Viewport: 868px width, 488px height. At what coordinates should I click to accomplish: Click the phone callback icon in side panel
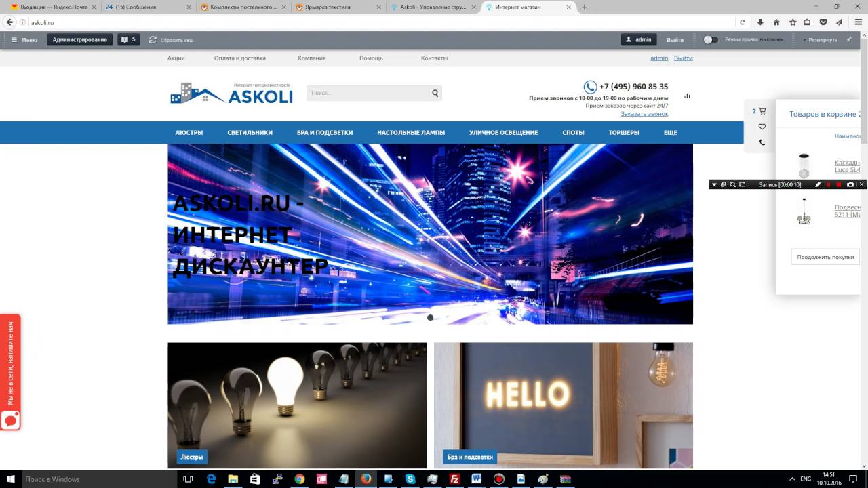point(762,142)
